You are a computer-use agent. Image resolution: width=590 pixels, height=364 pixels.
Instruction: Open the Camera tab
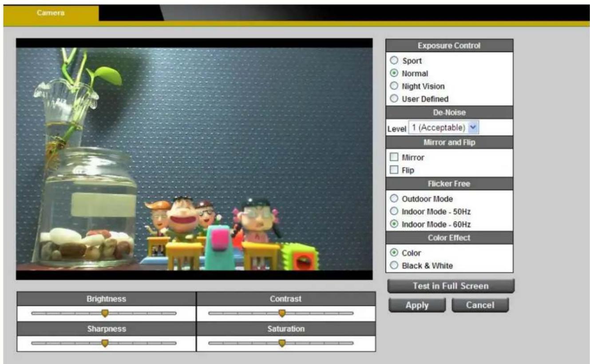tap(51, 13)
